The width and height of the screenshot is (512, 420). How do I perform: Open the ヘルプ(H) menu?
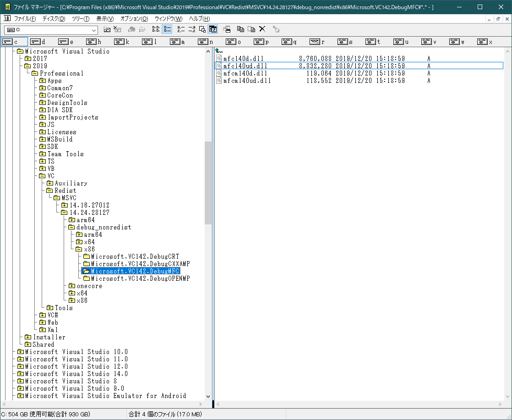pyautogui.click(x=200, y=19)
